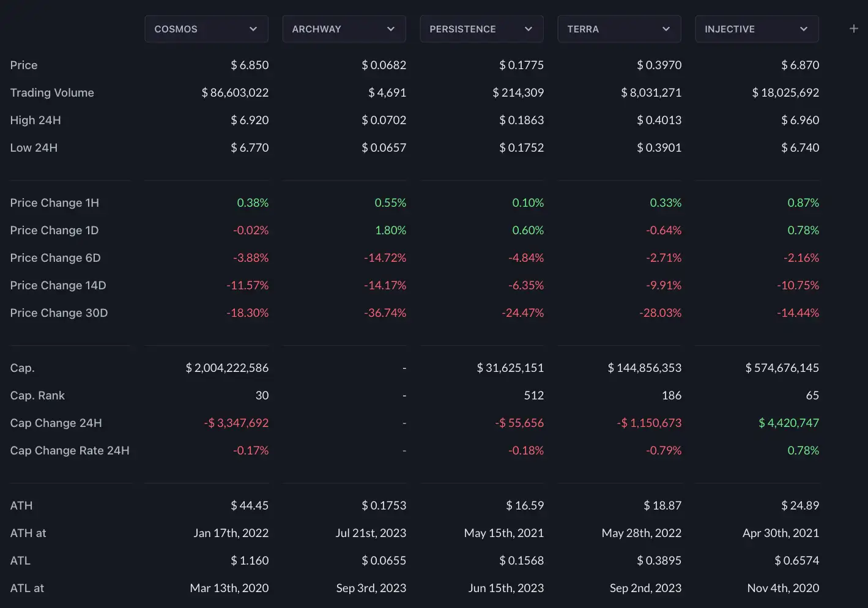The height and width of the screenshot is (608, 868).
Task: Expand the INJECTIVE selector chevron
Action: click(803, 28)
